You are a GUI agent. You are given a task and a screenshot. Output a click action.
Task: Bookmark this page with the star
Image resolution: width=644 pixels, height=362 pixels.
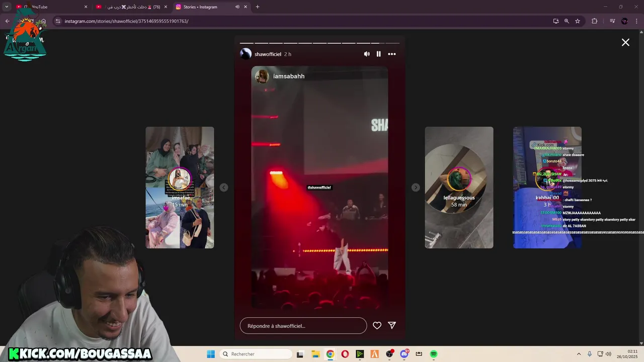578,21
